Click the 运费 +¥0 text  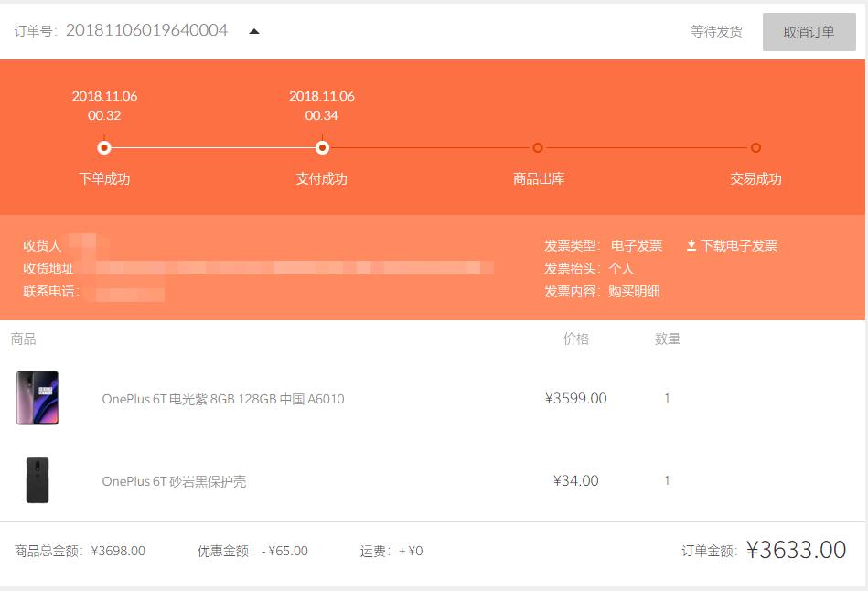click(391, 551)
